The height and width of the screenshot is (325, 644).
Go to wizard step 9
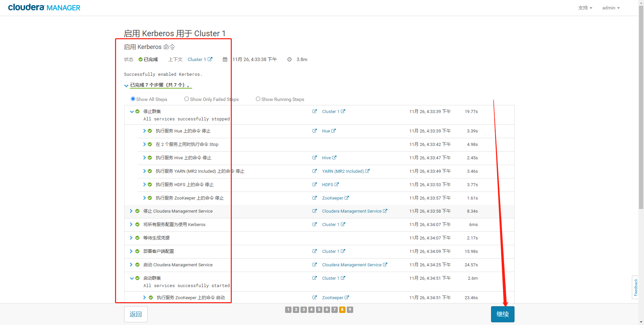[350, 310]
